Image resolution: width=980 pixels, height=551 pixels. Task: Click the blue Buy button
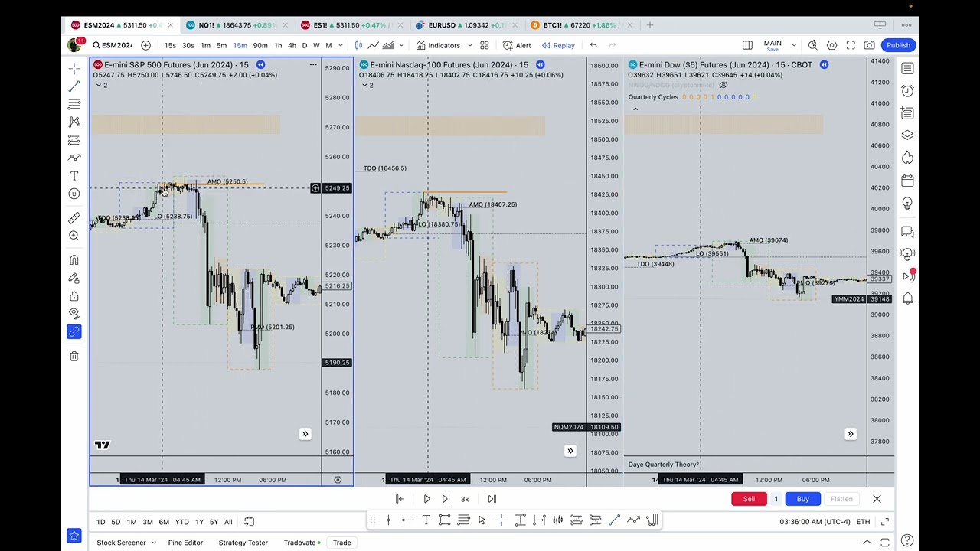point(802,499)
